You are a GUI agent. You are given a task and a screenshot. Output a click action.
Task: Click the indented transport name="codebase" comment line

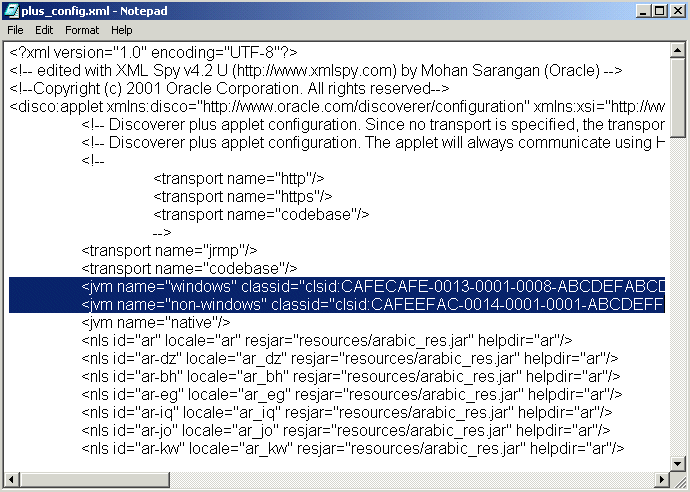(261, 215)
